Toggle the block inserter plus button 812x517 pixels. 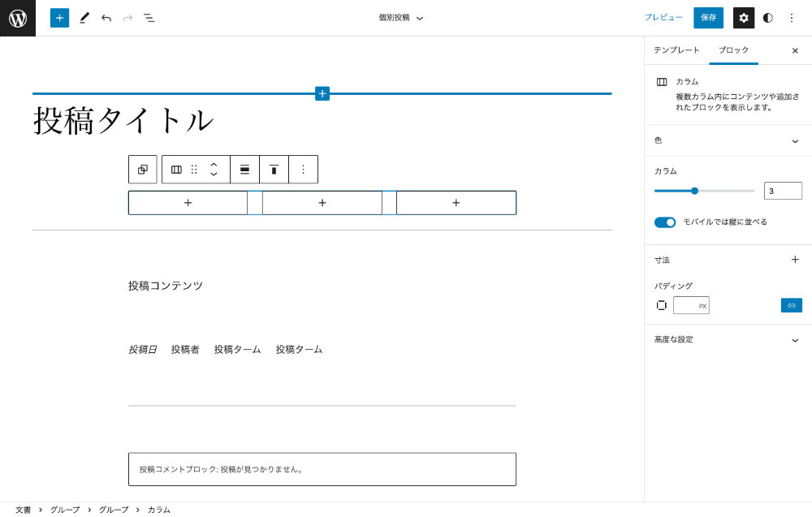[x=59, y=18]
